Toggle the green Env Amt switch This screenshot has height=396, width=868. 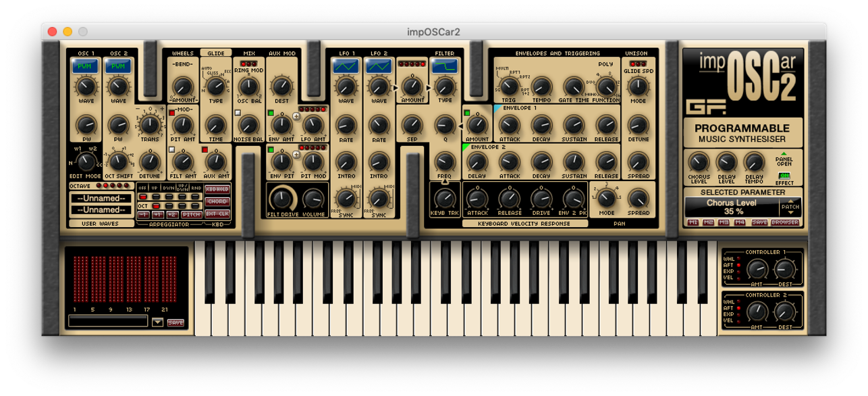(x=271, y=113)
